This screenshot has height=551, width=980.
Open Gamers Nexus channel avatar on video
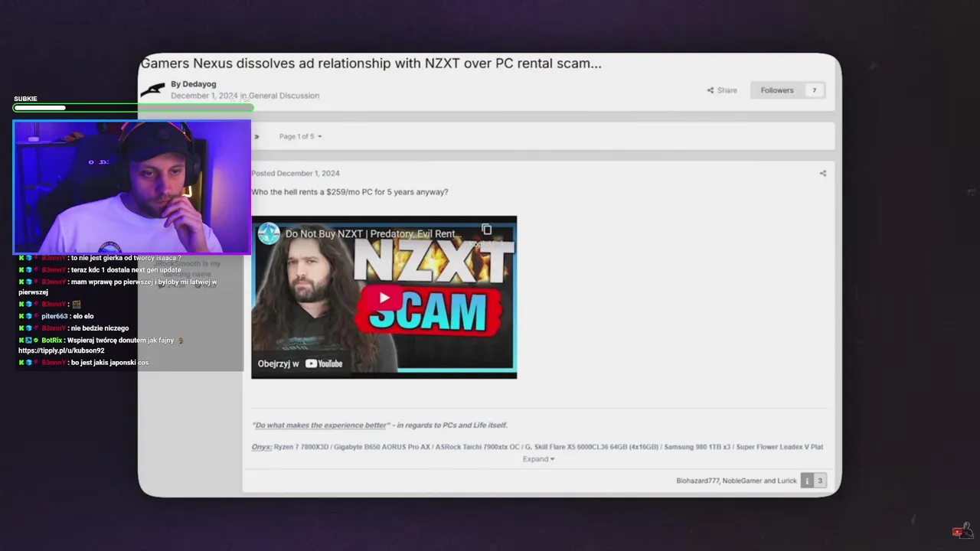point(269,233)
